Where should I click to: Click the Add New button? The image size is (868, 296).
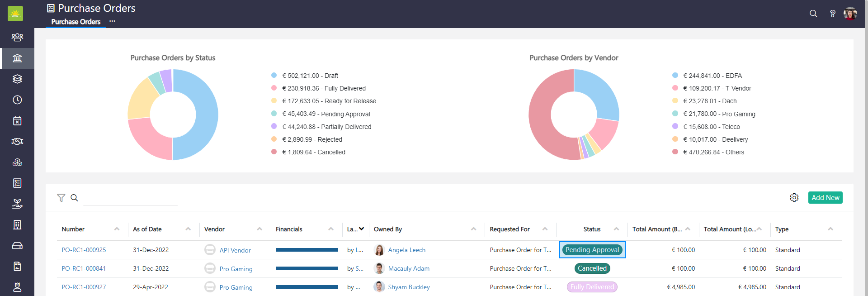pyautogui.click(x=825, y=198)
